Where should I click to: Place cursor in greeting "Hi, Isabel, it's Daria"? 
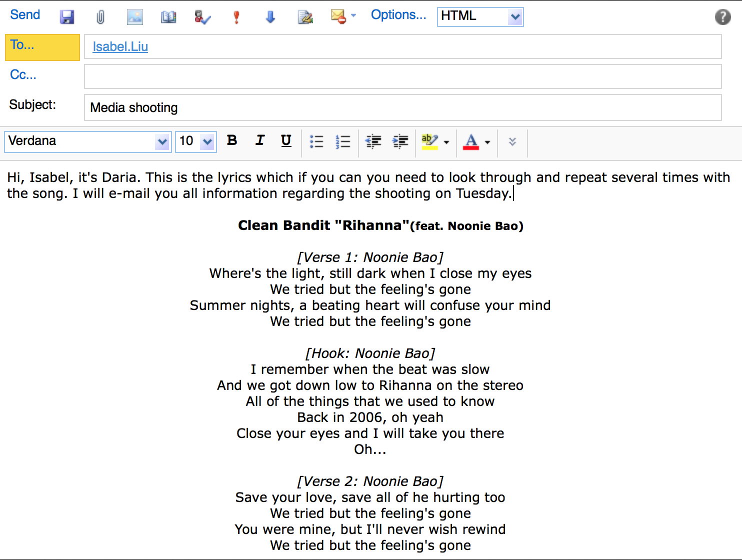(72, 177)
